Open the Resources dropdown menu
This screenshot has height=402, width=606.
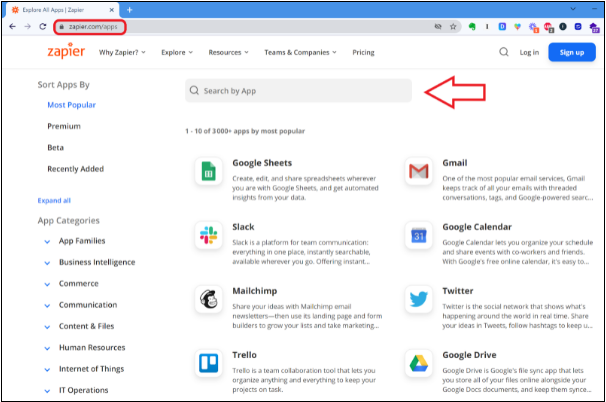tap(228, 52)
